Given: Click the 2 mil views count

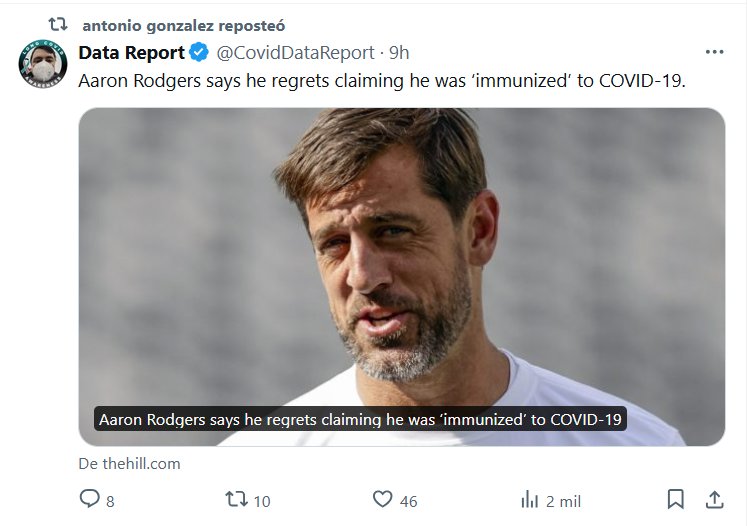Looking at the screenshot, I should pyautogui.click(x=563, y=501).
